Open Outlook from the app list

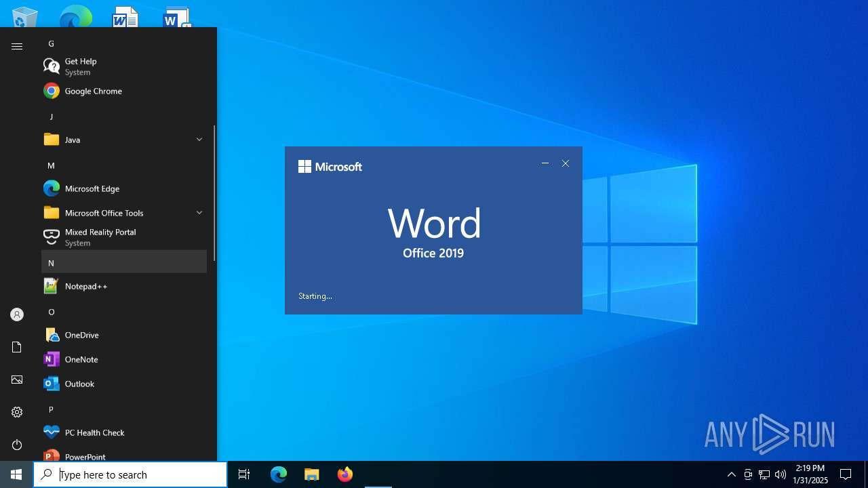[x=124, y=384]
